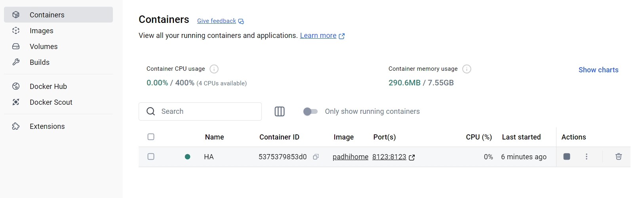The image size is (644, 198).
Task: Select all containers with header checkbox
Action: tap(151, 137)
